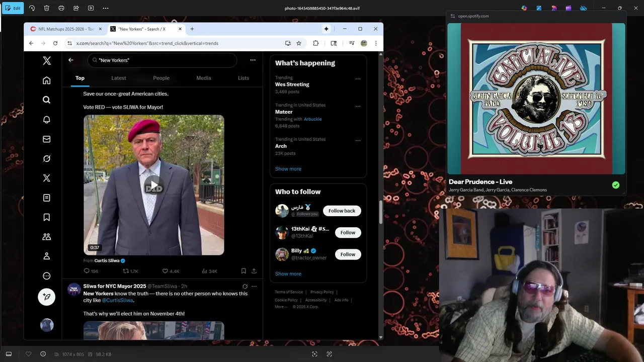Select the Top search tab
The image size is (644, 362).
point(80,78)
